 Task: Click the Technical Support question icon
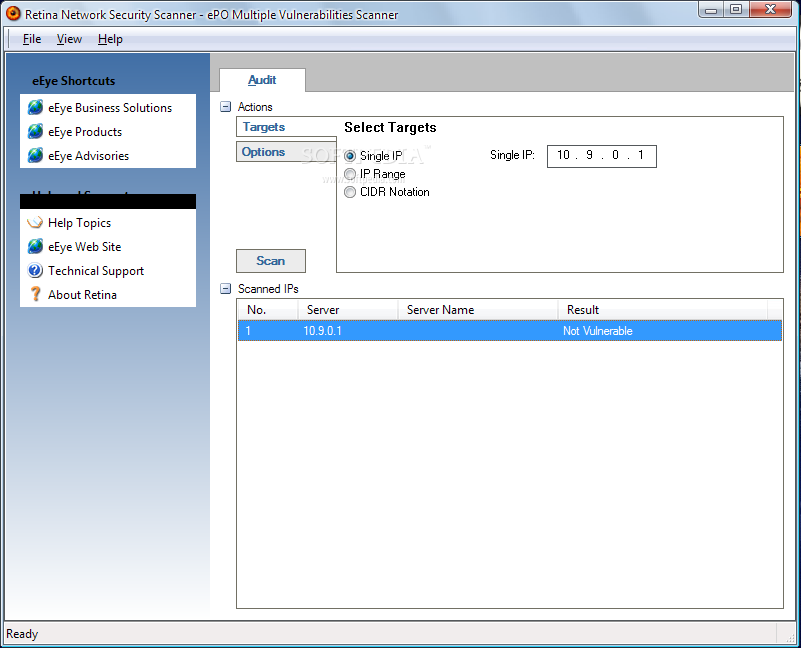(x=35, y=270)
